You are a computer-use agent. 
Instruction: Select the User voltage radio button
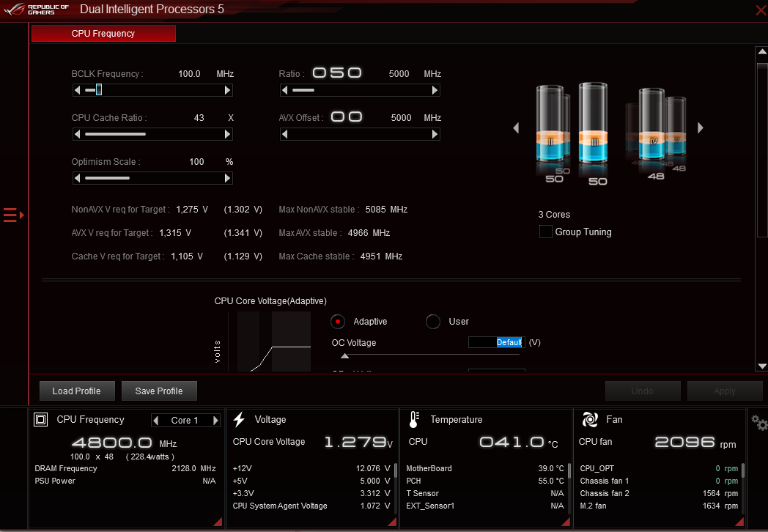(433, 322)
